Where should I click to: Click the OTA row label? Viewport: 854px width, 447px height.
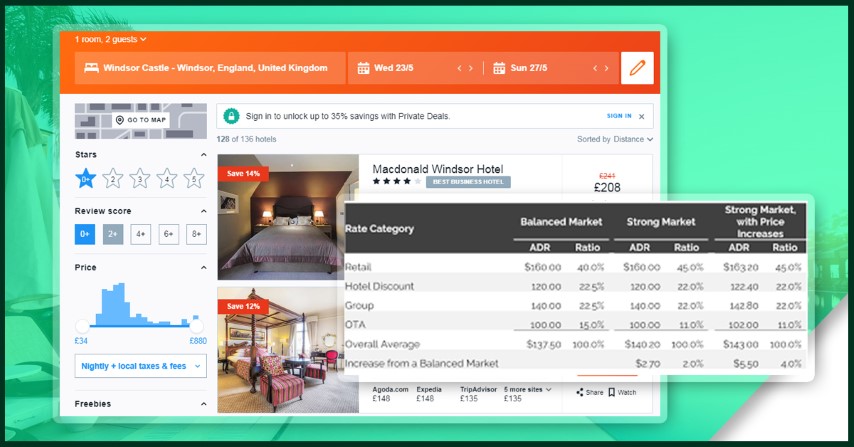(x=355, y=324)
